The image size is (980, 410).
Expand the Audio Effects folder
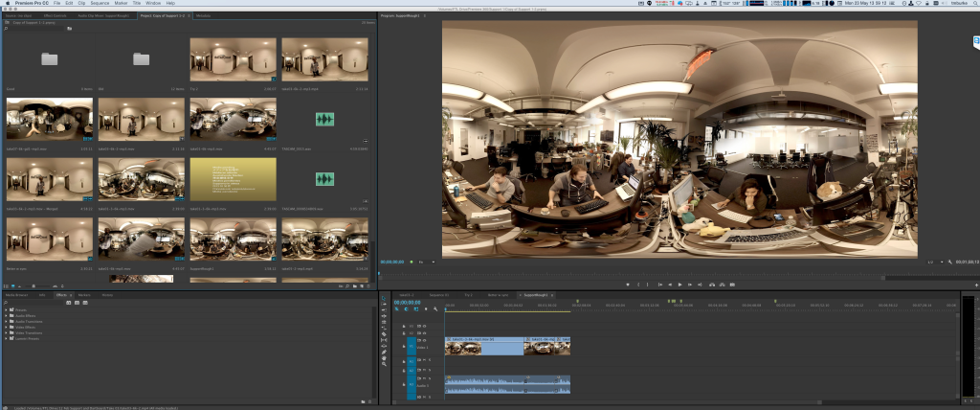tap(7, 315)
